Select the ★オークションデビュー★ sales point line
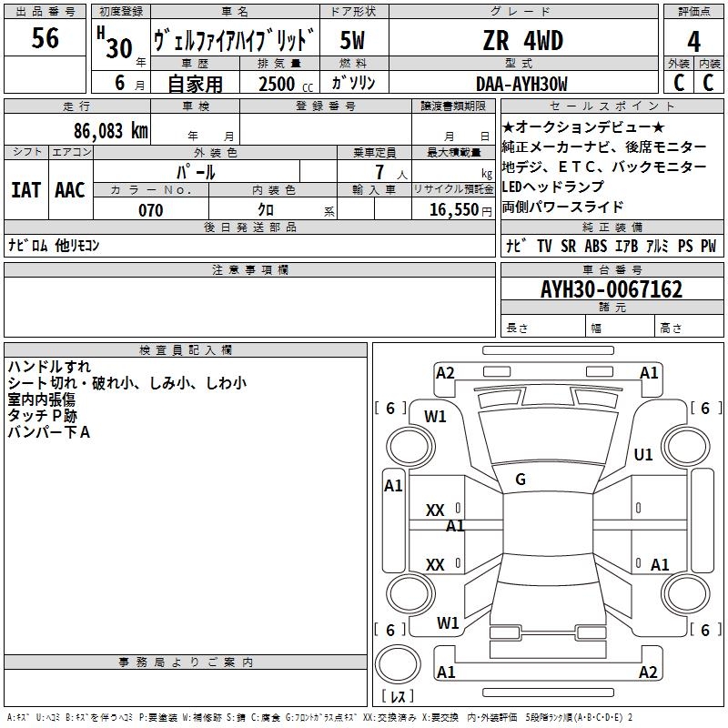The height and width of the screenshot is (728, 728). click(x=583, y=126)
